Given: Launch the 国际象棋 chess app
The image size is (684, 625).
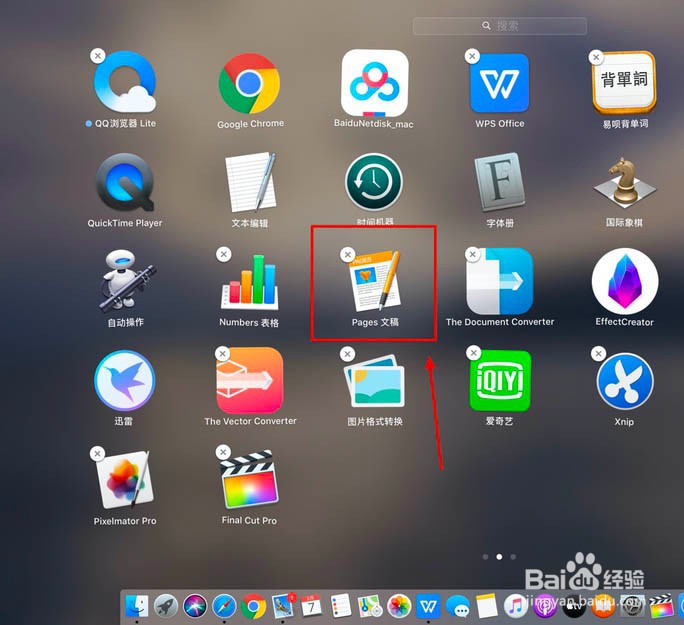Looking at the screenshot, I should pos(624,183).
